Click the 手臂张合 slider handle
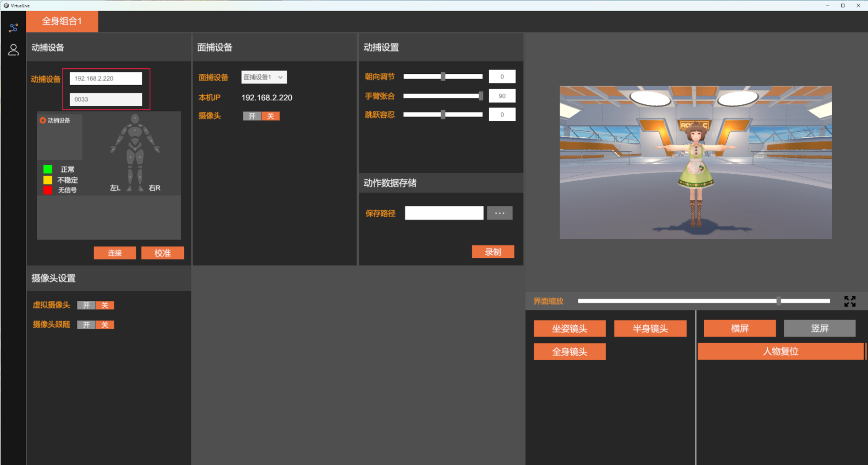 coord(481,96)
